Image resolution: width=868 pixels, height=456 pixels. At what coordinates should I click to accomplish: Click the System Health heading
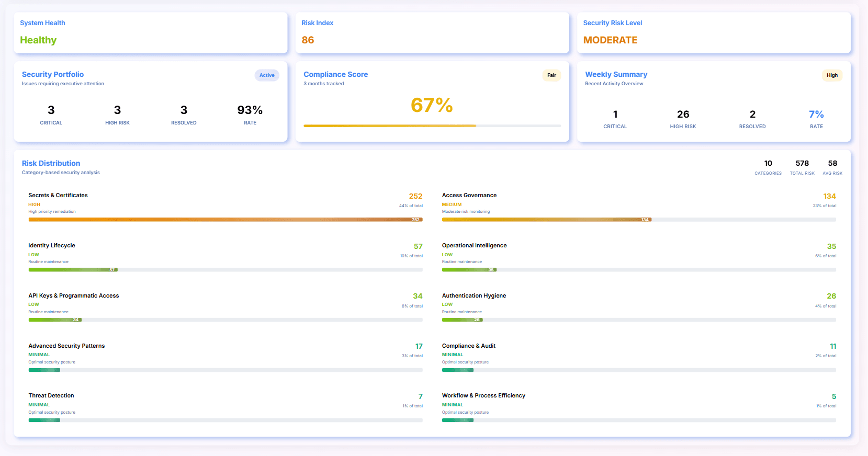coord(42,23)
